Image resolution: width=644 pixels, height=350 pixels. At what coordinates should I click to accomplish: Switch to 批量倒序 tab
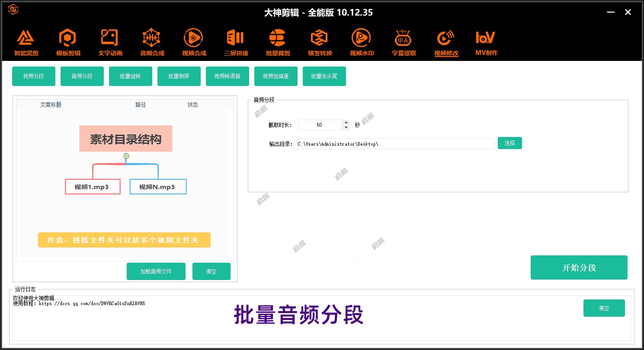179,76
